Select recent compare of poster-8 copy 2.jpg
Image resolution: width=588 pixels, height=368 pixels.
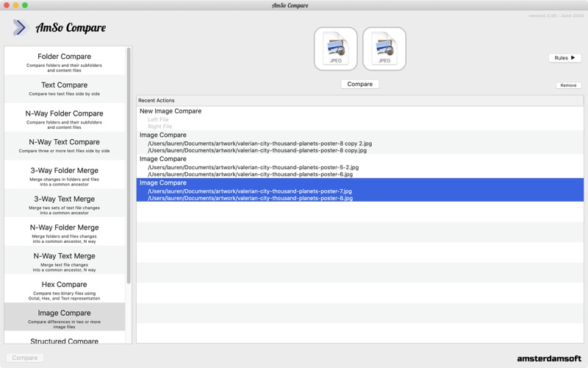(359, 142)
